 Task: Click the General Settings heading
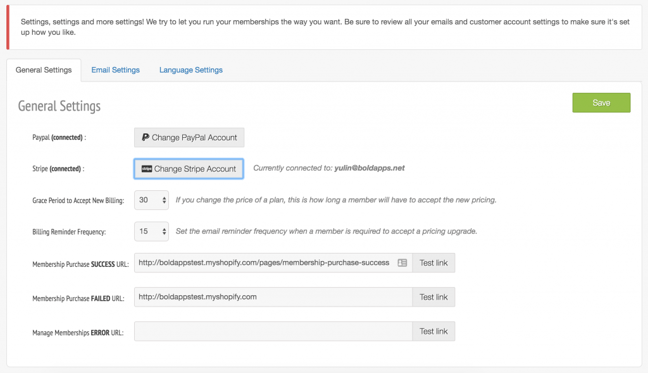click(59, 106)
